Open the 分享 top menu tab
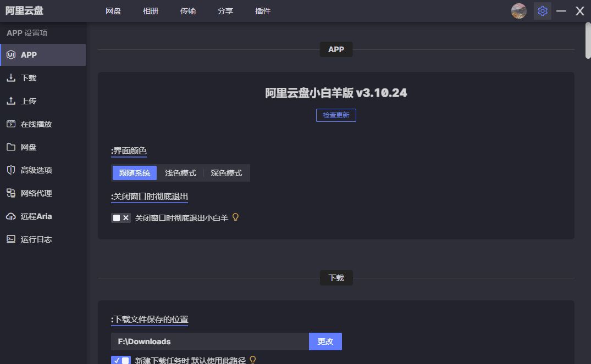Screen dimensions: 591x364 225,11
